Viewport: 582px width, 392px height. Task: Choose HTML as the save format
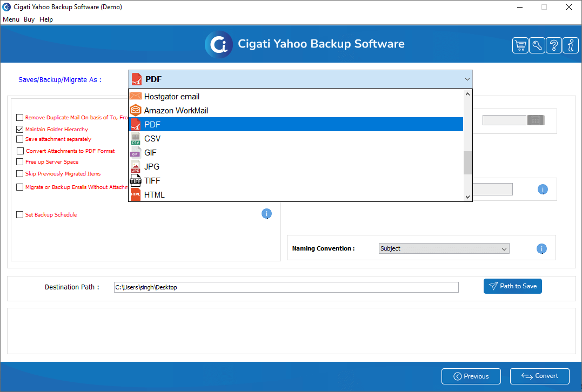coord(296,194)
